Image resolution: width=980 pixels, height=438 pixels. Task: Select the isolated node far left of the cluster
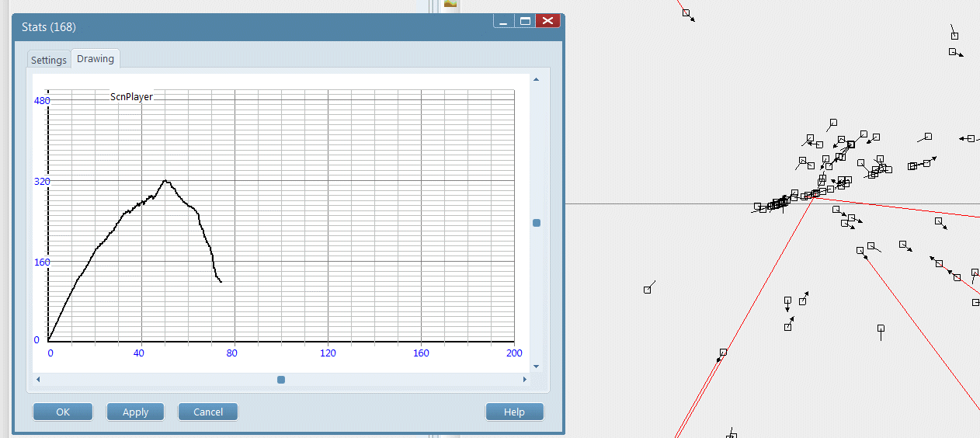point(647,290)
